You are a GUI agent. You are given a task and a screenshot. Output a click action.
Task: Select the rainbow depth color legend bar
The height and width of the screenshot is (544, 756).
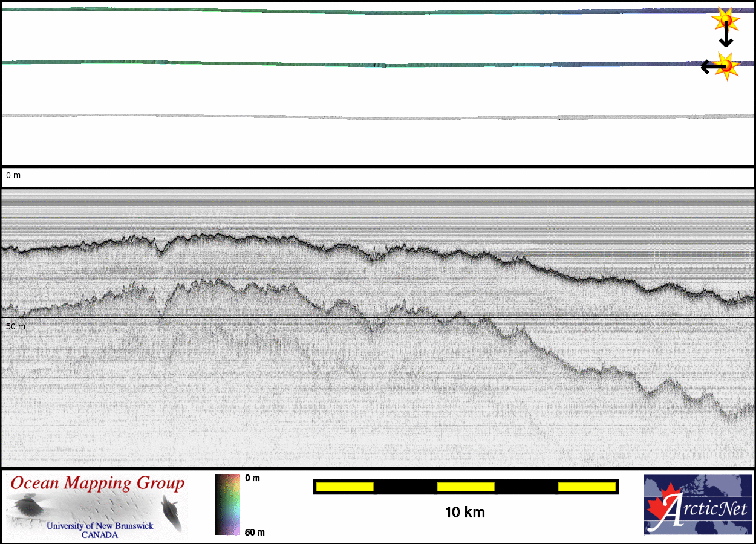pos(227,505)
